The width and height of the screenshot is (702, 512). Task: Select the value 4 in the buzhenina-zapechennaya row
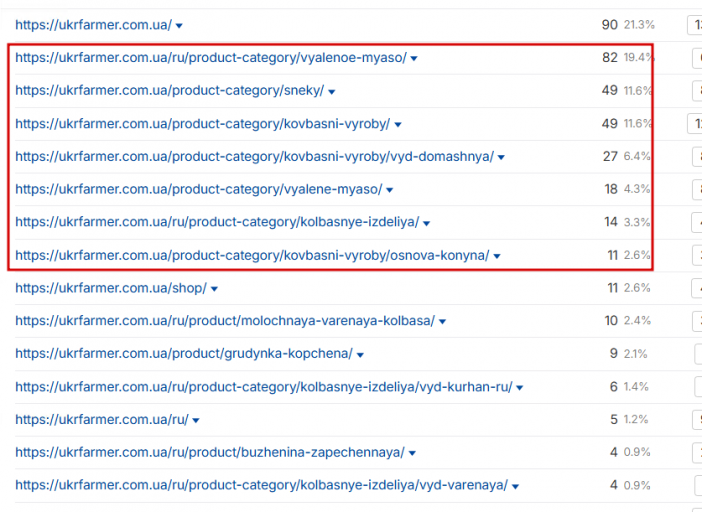click(x=614, y=452)
